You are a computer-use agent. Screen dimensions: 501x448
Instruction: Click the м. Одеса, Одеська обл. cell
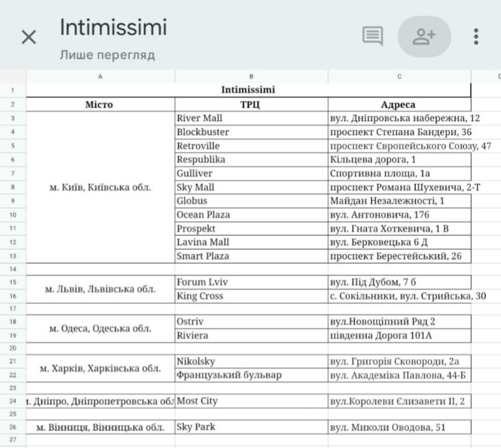click(x=101, y=329)
